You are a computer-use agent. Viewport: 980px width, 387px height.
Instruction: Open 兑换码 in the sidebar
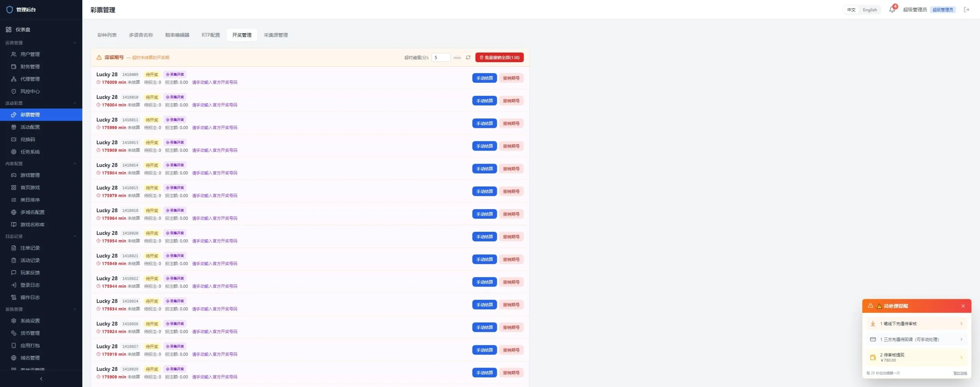click(41, 139)
